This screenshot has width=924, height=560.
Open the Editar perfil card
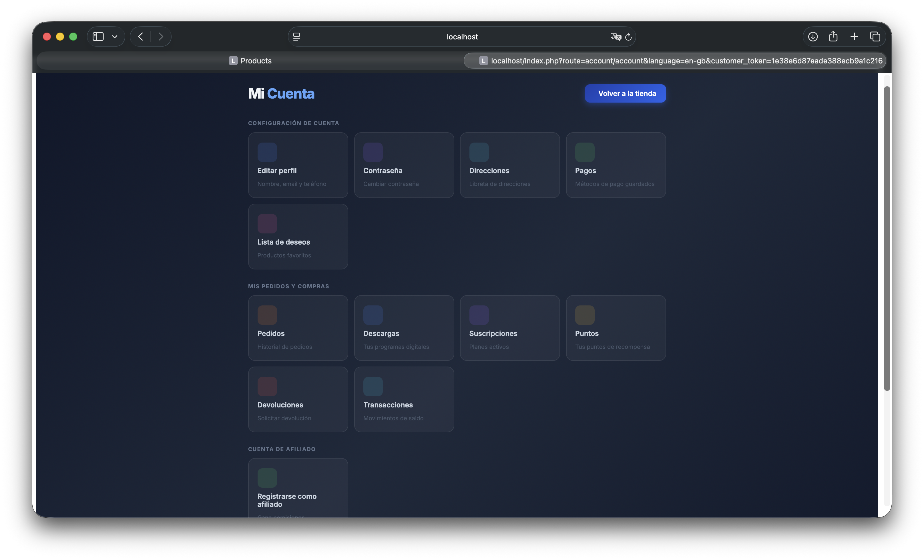(298, 165)
